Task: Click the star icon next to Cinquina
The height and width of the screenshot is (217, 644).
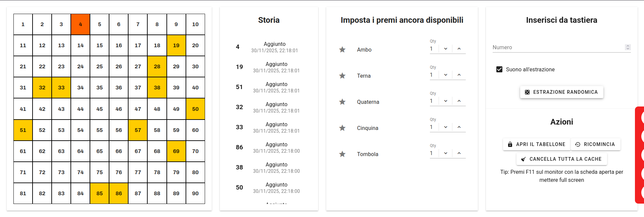Action: [x=342, y=128]
